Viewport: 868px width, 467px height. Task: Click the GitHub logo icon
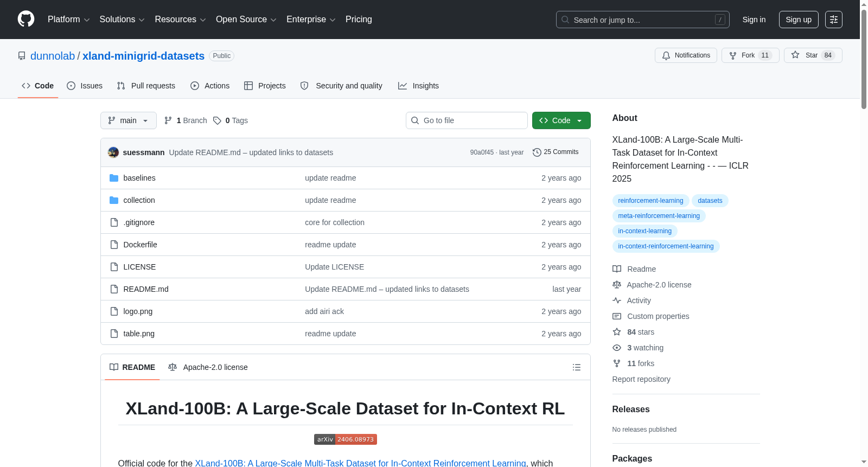tap(26, 19)
